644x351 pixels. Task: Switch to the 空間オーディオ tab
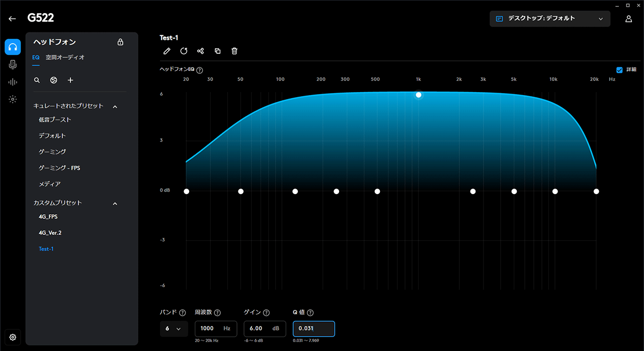65,57
